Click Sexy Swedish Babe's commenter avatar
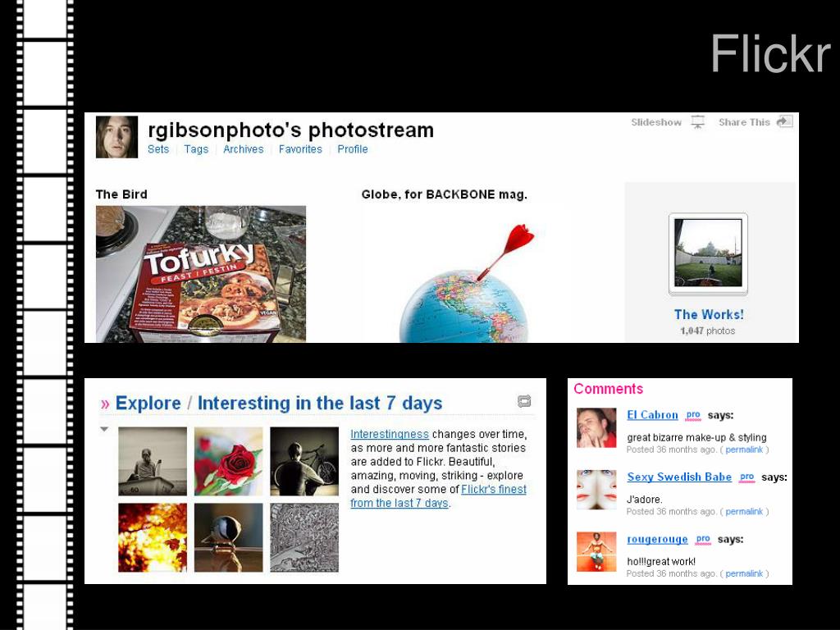The image size is (840, 630). [596, 490]
